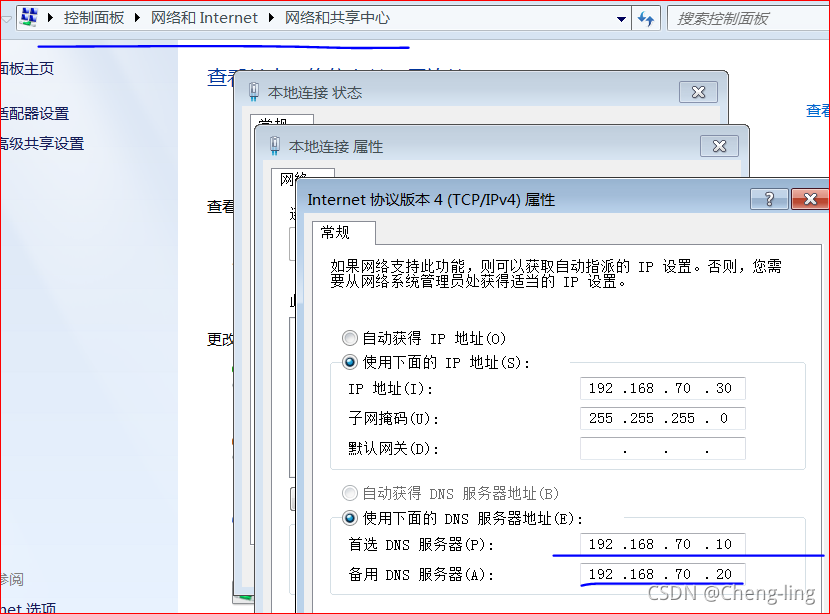
Task: Close the 本地连接 属性 window
Action: [719, 146]
